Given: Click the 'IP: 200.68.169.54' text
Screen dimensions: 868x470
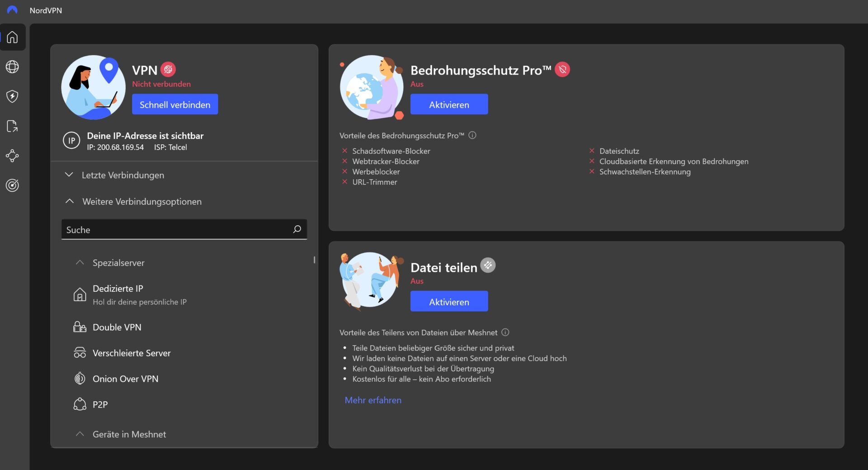Looking at the screenshot, I should click(x=115, y=147).
